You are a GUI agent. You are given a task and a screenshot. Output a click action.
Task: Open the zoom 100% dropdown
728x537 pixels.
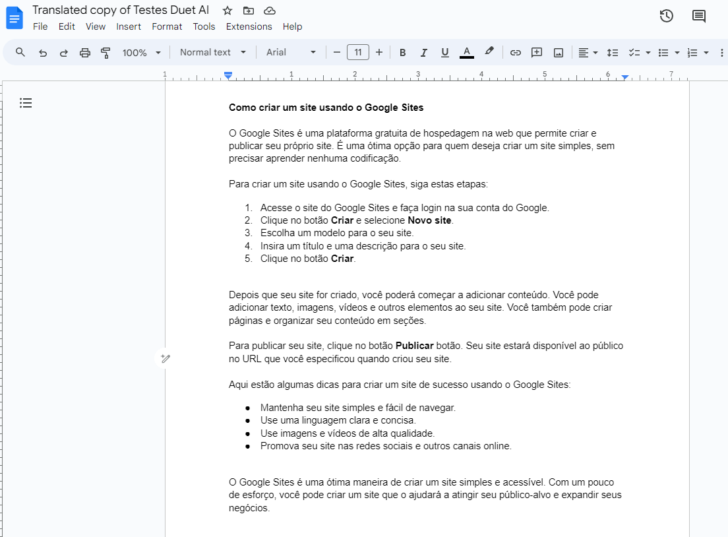pyautogui.click(x=141, y=52)
